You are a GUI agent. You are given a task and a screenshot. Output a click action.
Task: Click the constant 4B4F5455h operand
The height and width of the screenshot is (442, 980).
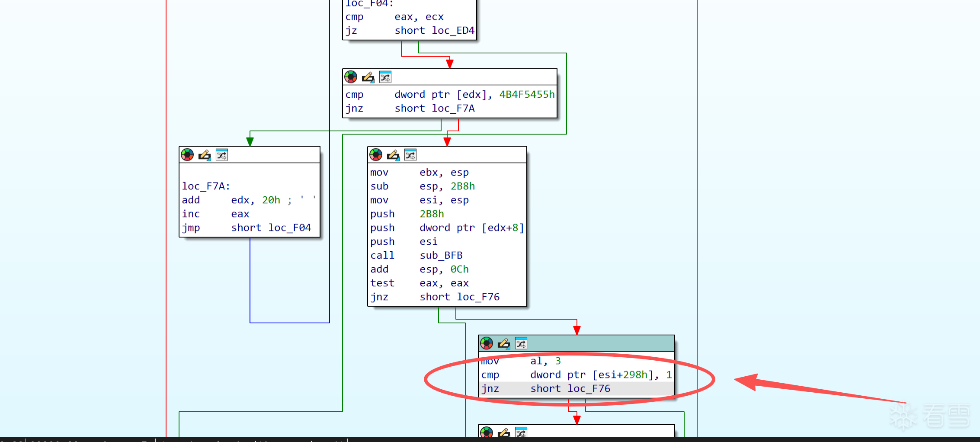pos(527,94)
